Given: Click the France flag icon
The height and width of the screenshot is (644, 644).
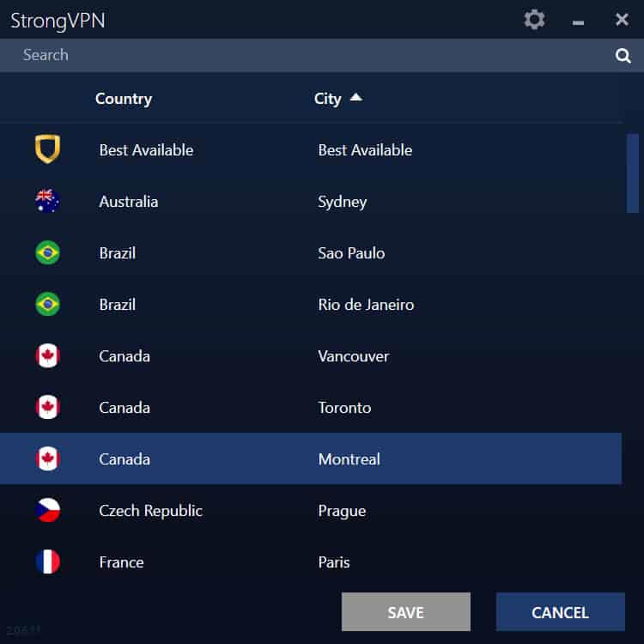Looking at the screenshot, I should coord(47,562).
